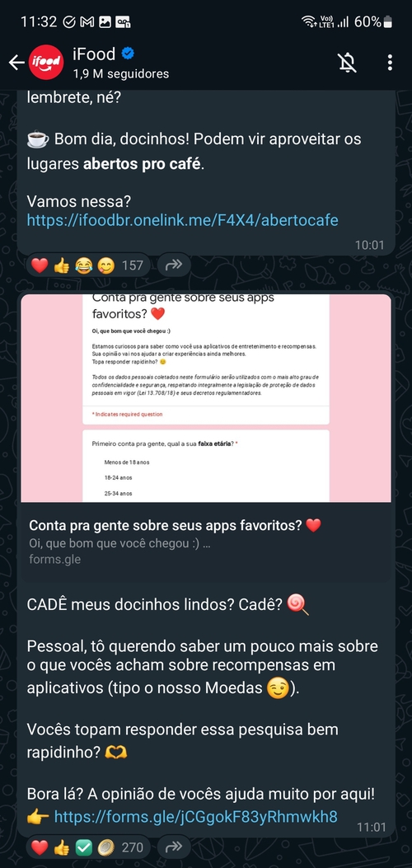This screenshot has width=412, height=868.
Task: Toggle the muted notifications bell icon
Action: 347,63
